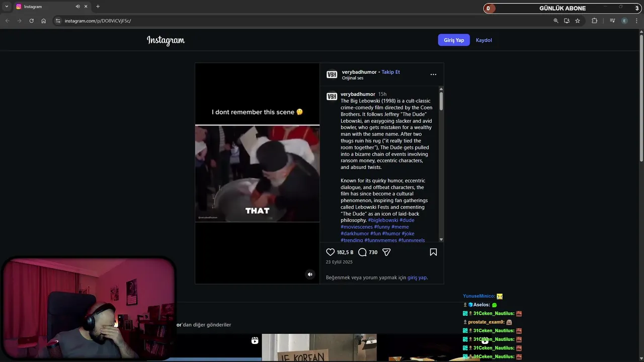Mute tab via tab speaker icon
Image resolution: width=644 pixels, height=362 pixels.
click(77, 7)
